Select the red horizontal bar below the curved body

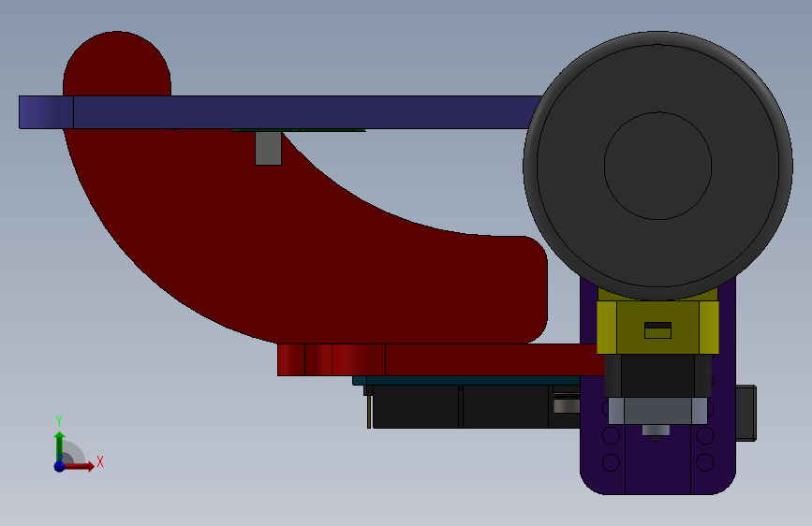click(440, 359)
